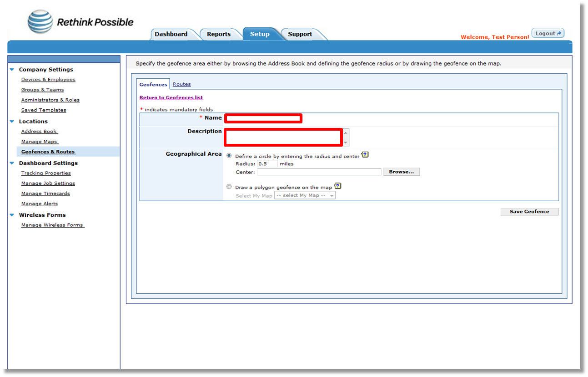Collapse the Wireless Forms section arrow
Screen dimensions: 588x377
click(12, 215)
